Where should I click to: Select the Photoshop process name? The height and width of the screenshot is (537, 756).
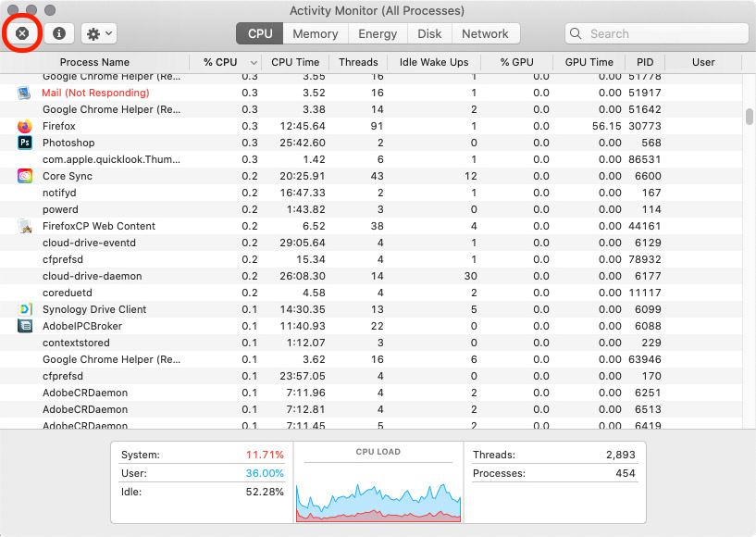coord(68,143)
